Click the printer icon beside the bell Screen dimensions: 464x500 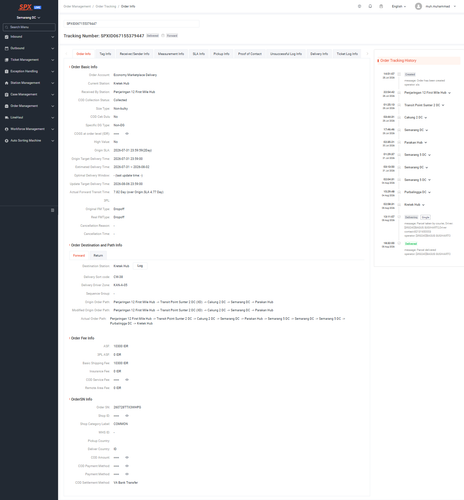381,6
